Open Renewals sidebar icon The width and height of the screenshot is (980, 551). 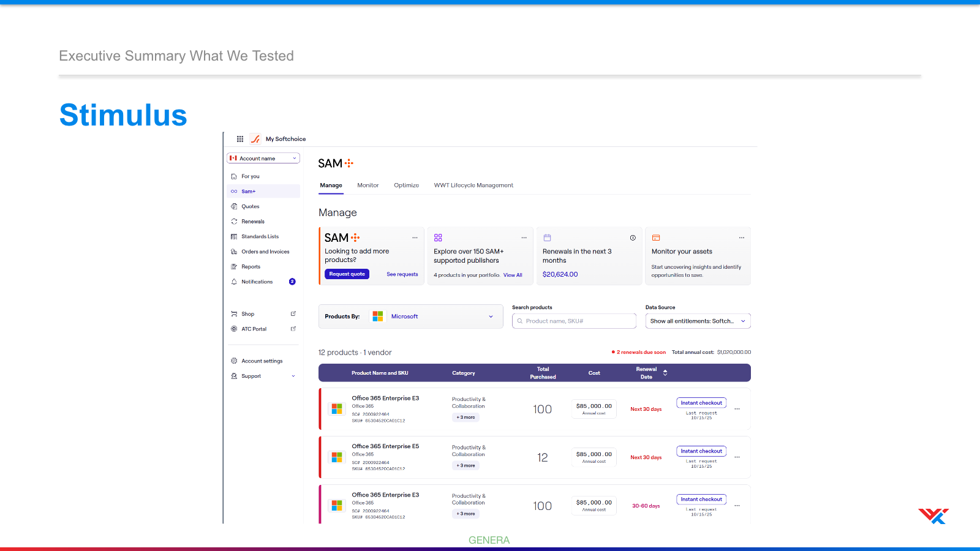tap(234, 222)
